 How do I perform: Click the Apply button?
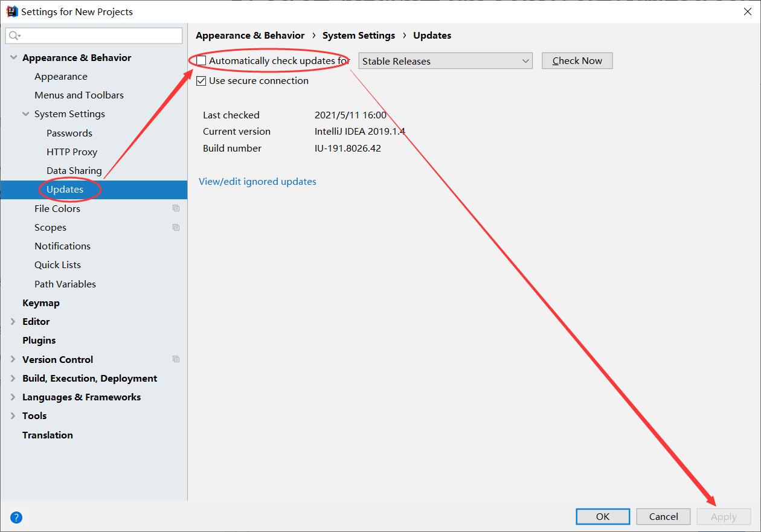[x=724, y=517]
